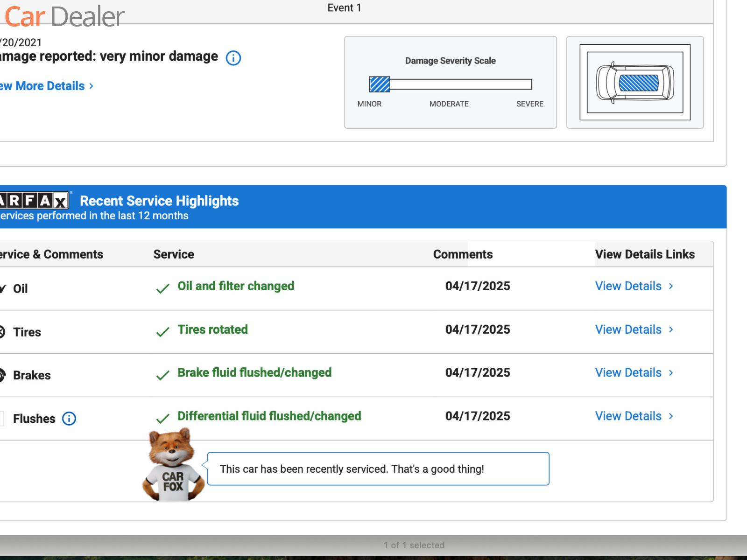Click the vehicle damage location diagram
The image size is (747, 560).
(x=634, y=83)
